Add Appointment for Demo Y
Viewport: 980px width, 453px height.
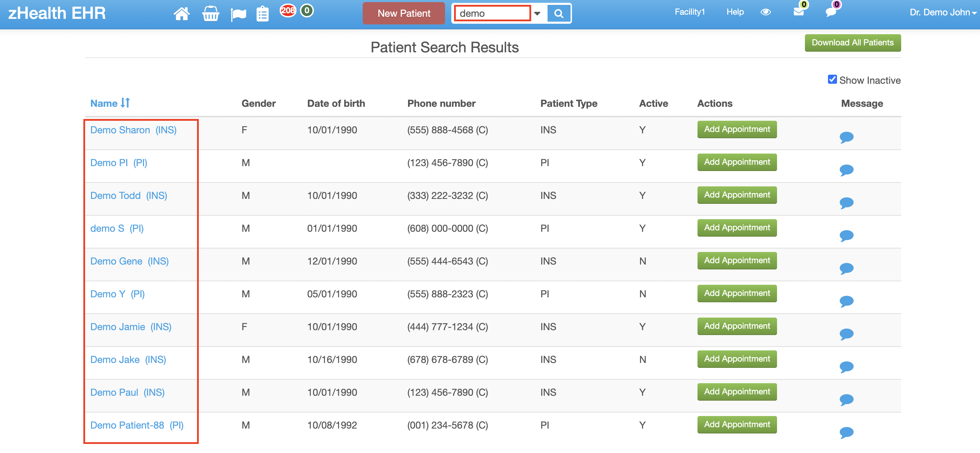click(x=737, y=293)
